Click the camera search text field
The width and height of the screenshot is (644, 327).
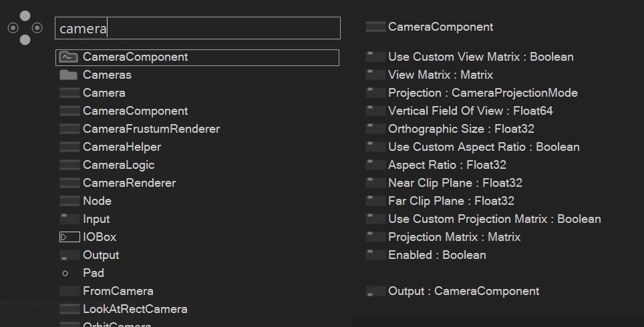click(x=197, y=28)
